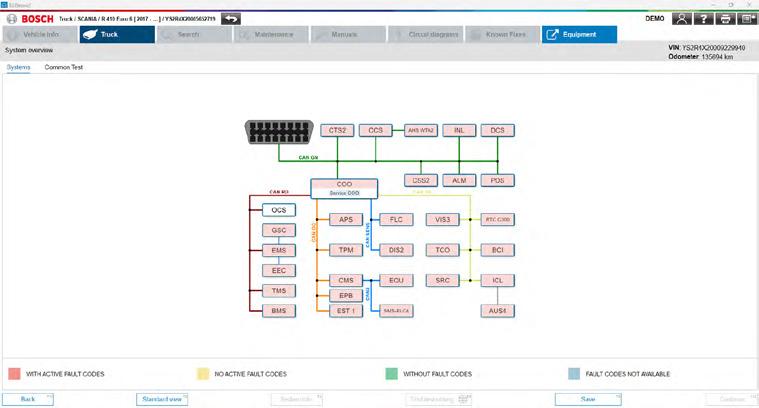759x408 pixels.
Task: Open the Manuals tab
Action: pos(348,34)
